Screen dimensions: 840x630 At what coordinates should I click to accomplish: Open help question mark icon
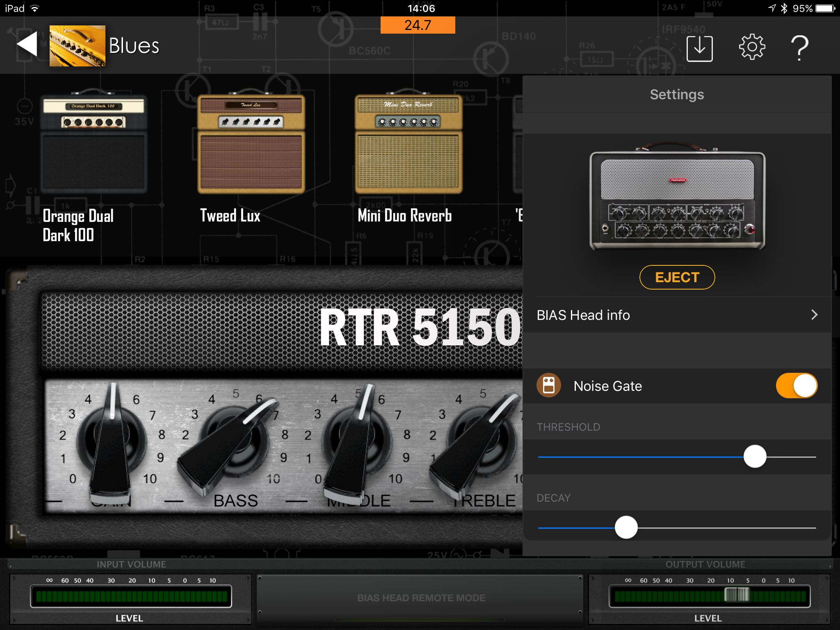(x=799, y=48)
